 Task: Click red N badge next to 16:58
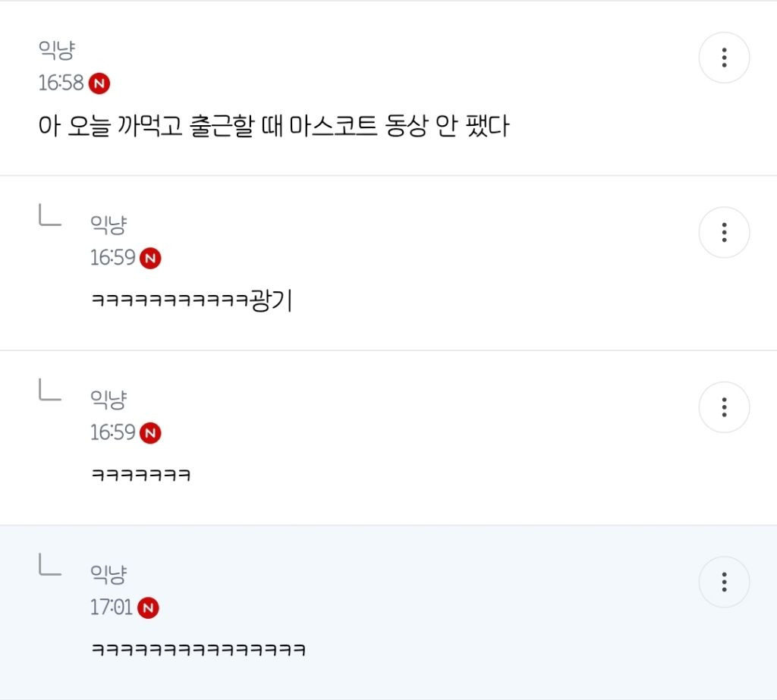99,83
